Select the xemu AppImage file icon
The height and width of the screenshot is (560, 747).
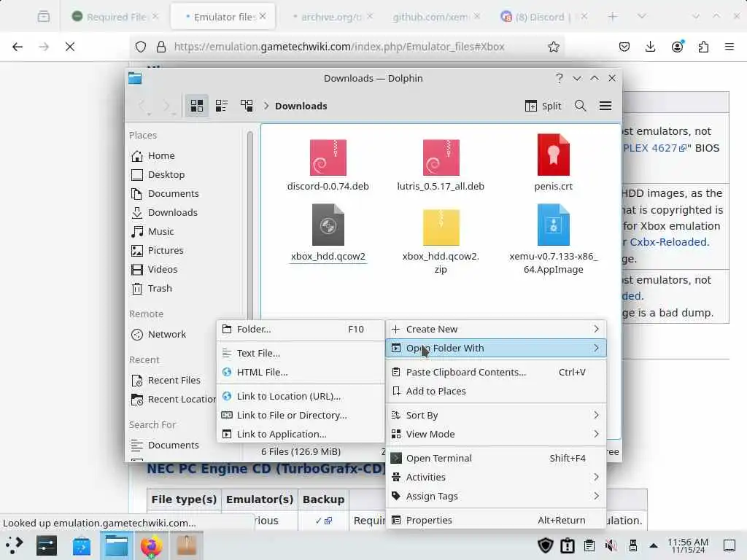[x=553, y=225]
